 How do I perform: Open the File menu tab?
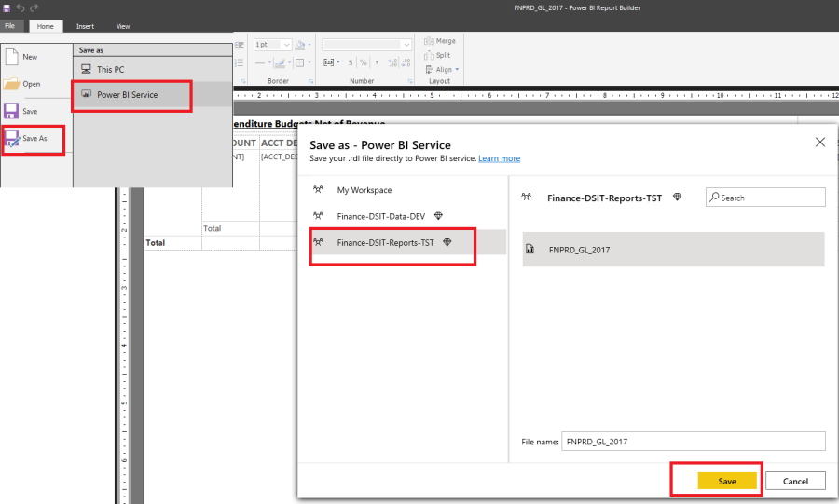[x=10, y=26]
